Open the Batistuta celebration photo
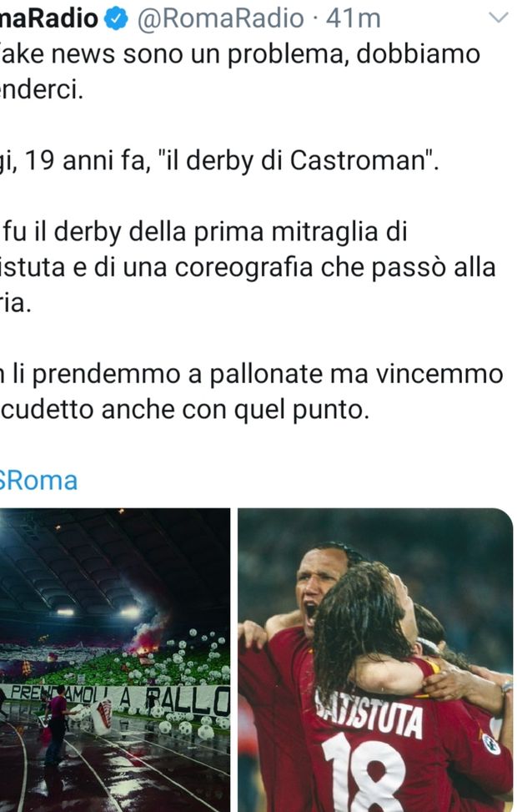The width and height of the screenshot is (517, 812). tap(375, 660)
